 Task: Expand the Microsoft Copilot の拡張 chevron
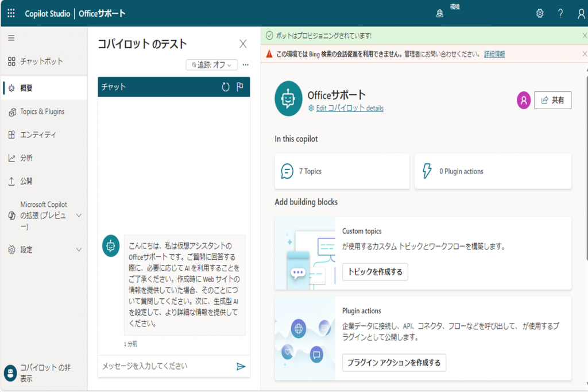(x=79, y=216)
